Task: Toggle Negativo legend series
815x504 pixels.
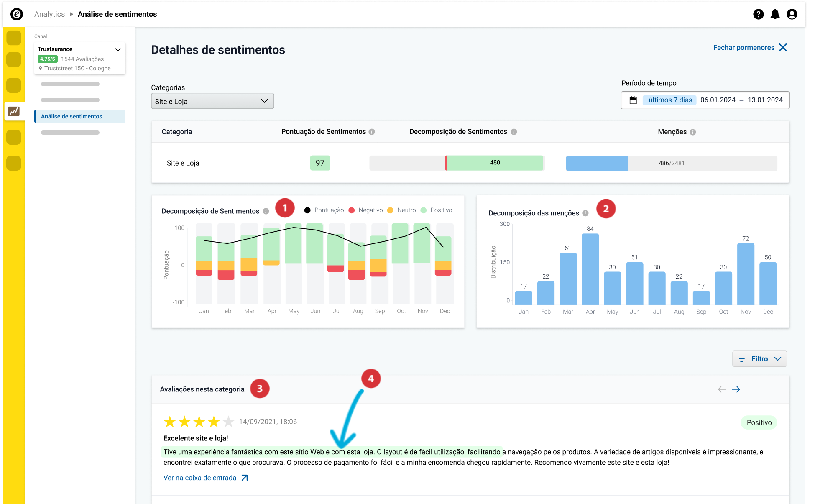Action: (365, 210)
